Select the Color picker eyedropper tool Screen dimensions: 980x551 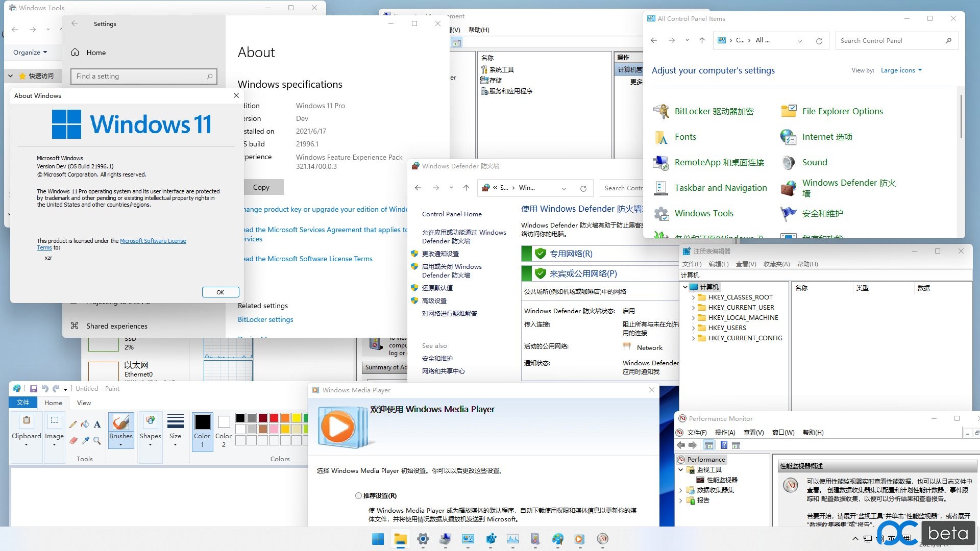(85, 440)
